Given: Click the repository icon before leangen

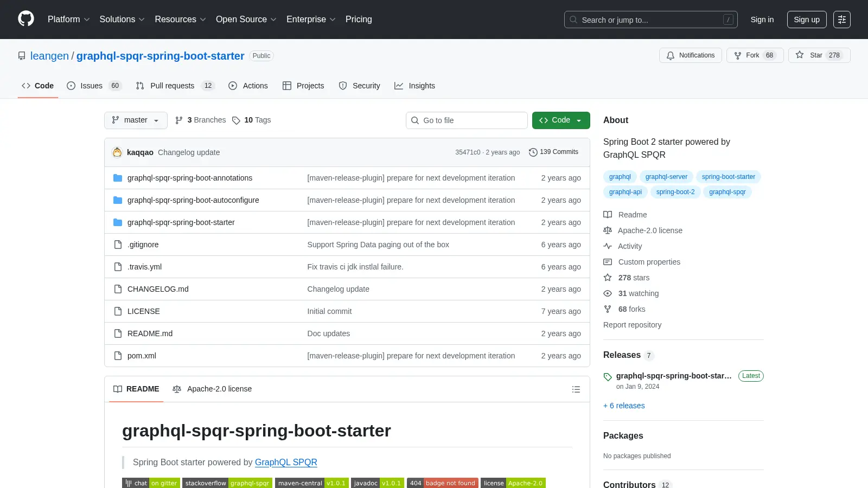Looking at the screenshot, I should pyautogui.click(x=22, y=56).
